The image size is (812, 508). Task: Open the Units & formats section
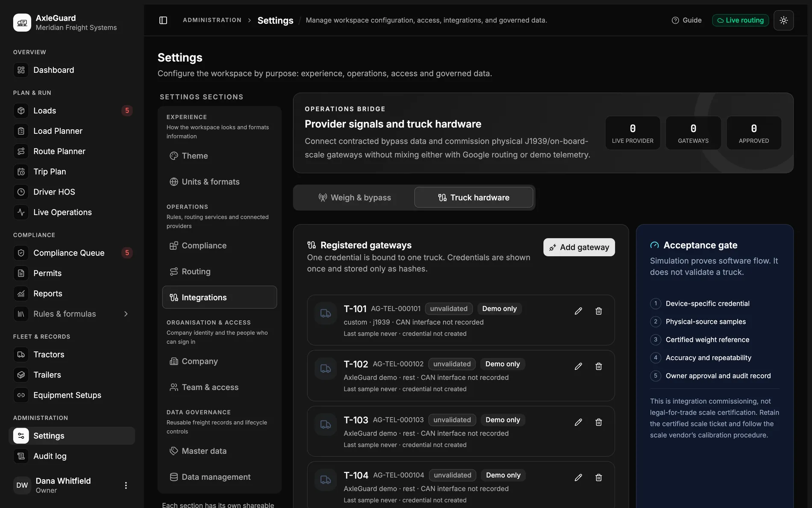(x=219, y=182)
